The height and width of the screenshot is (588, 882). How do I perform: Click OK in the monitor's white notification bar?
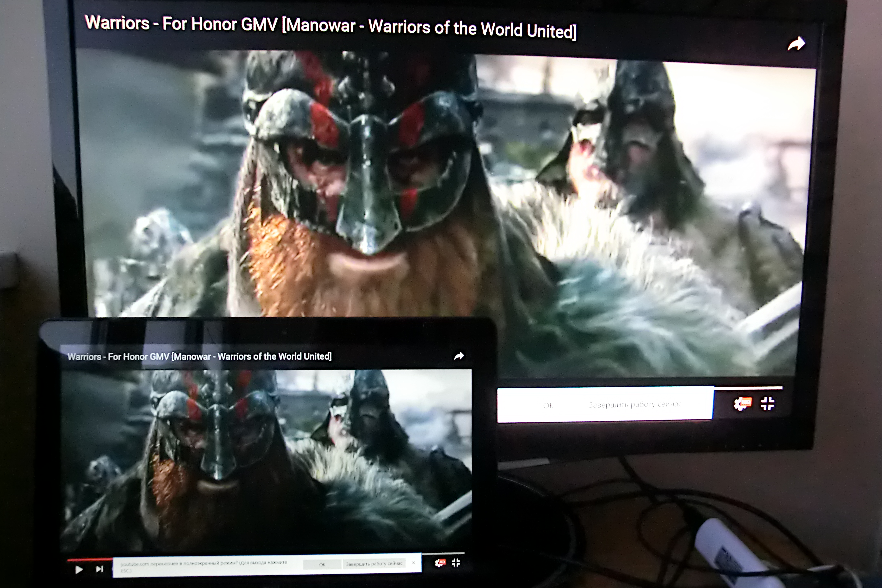(548, 405)
